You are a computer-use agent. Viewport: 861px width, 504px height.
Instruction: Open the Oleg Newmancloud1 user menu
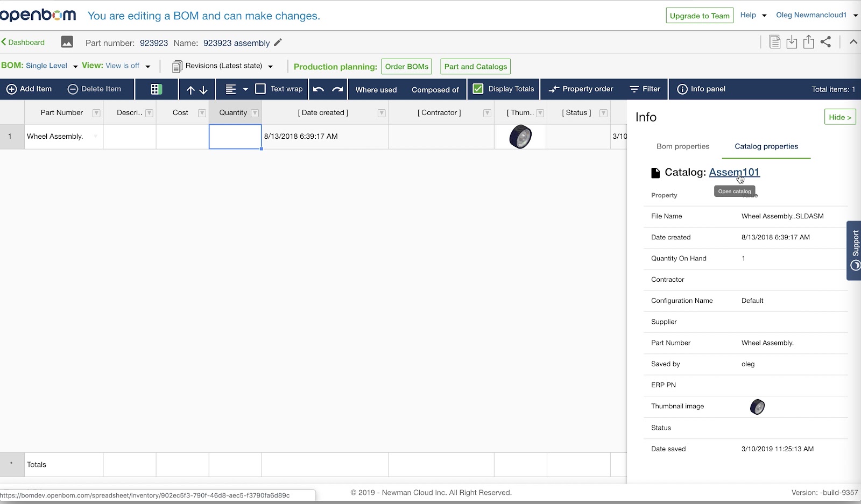pyautogui.click(x=817, y=15)
